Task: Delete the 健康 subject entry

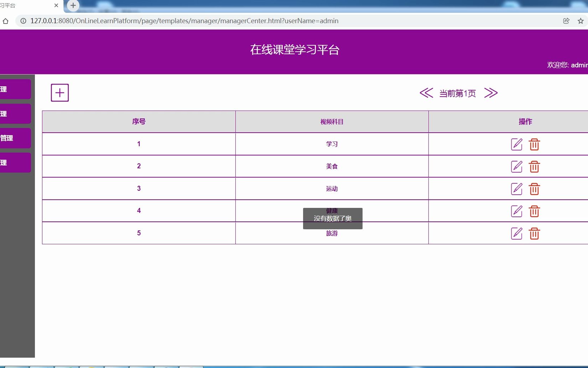Action: tap(534, 211)
